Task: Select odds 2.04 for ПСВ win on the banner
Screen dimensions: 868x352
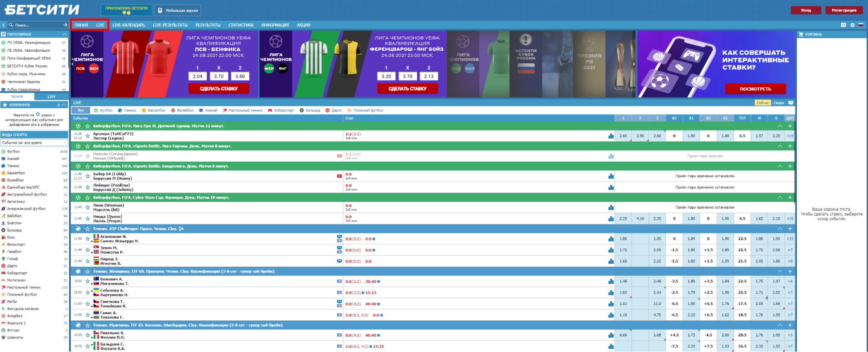Action: [x=198, y=76]
